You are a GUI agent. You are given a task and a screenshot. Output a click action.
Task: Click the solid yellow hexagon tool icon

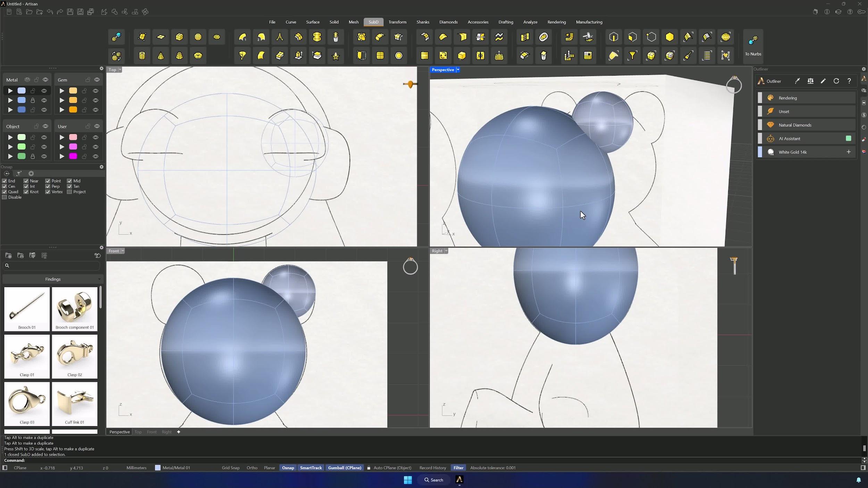tap(670, 37)
